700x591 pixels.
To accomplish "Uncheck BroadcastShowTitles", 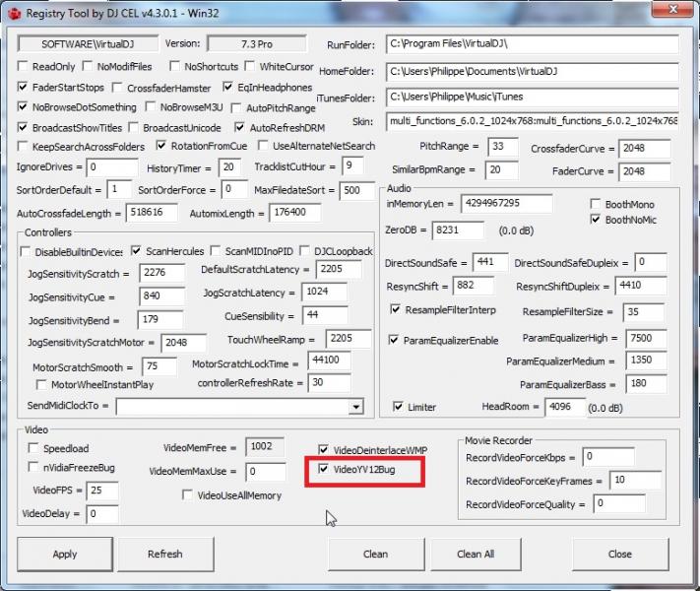I will pyautogui.click(x=23, y=127).
